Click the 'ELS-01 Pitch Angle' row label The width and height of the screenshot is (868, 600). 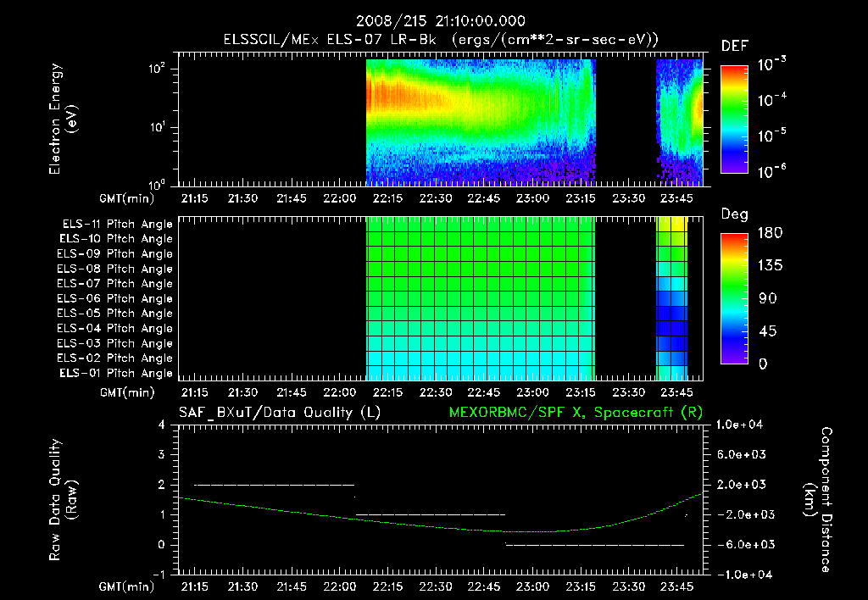(116, 373)
